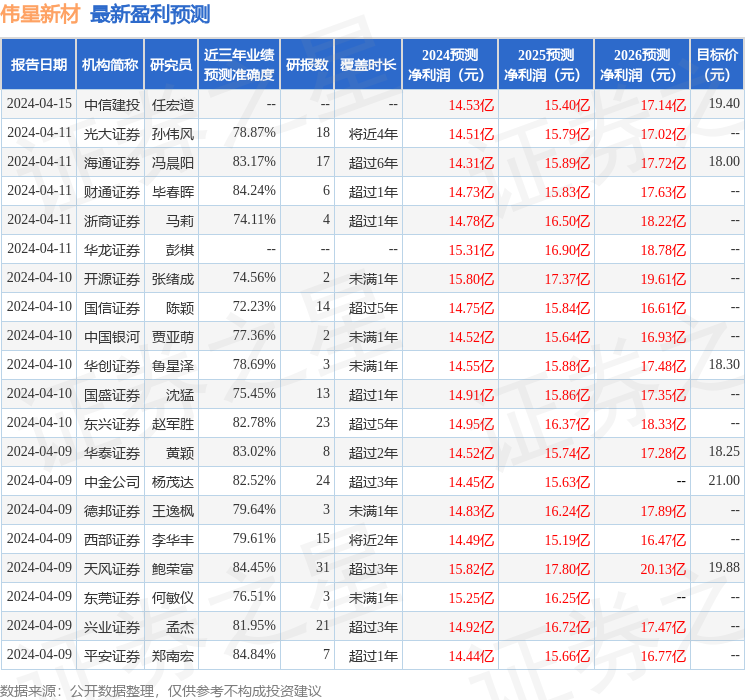
Task: Click accuracy value 84.84%
Action: pos(254,654)
